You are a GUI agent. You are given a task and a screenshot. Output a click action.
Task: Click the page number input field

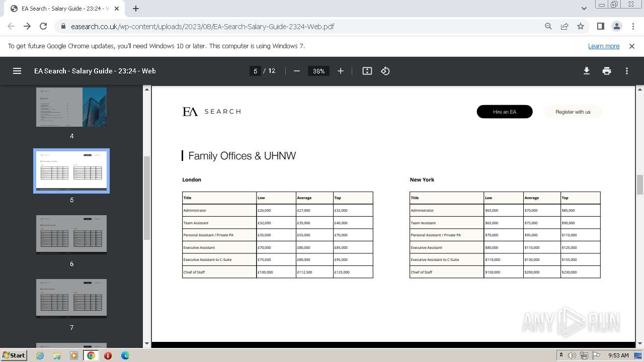coord(255,71)
